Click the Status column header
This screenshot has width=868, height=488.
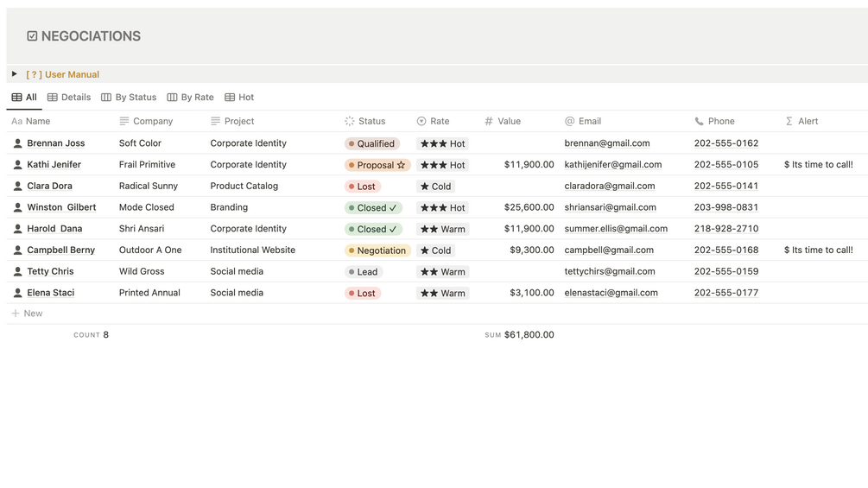pyautogui.click(x=364, y=121)
